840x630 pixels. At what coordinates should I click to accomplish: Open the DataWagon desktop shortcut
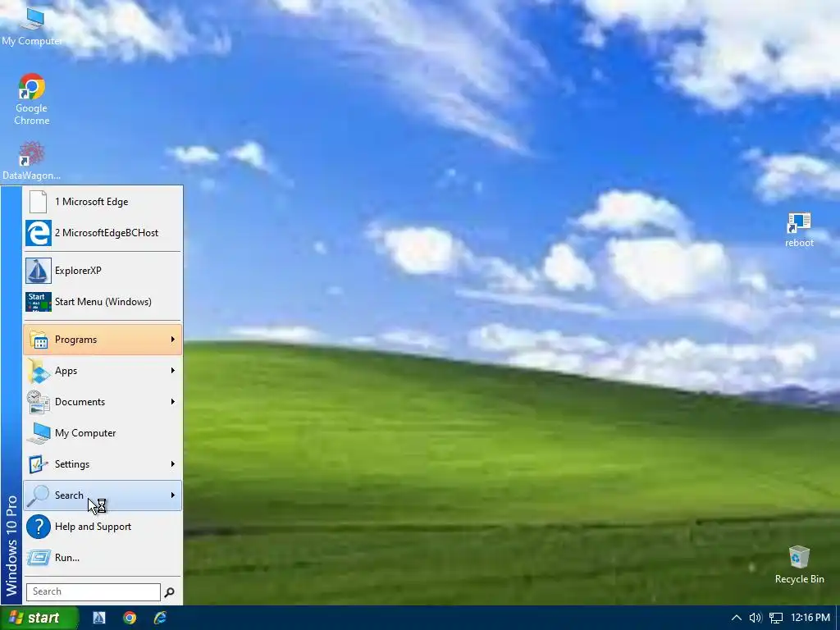[32, 160]
